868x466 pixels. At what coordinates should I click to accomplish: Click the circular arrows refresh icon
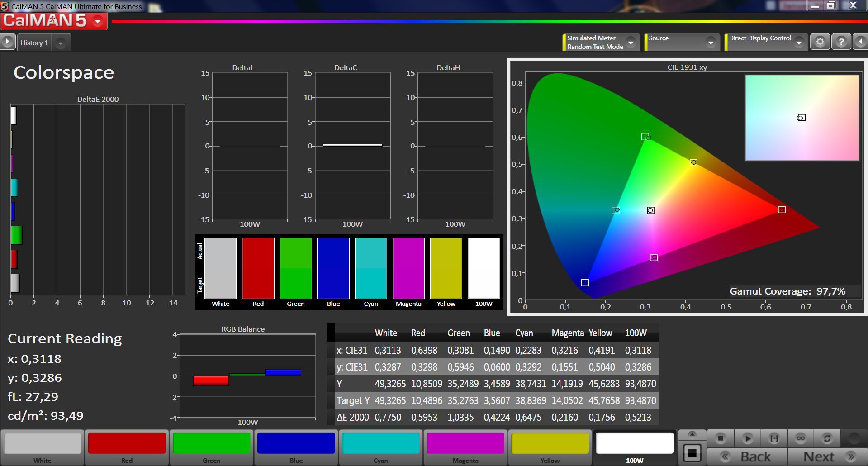[827, 438]
